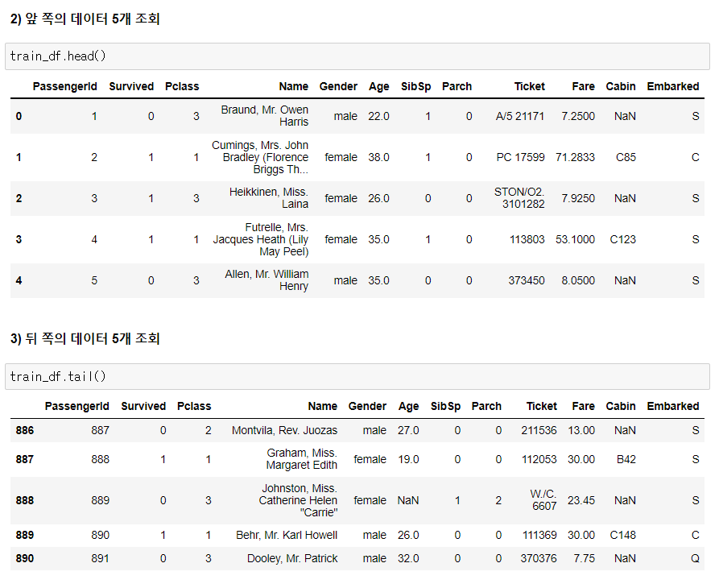This screenshot has width=719, height=588.
Task: Click the fare value '7.2500'
Action: click(x=578, y=117)
